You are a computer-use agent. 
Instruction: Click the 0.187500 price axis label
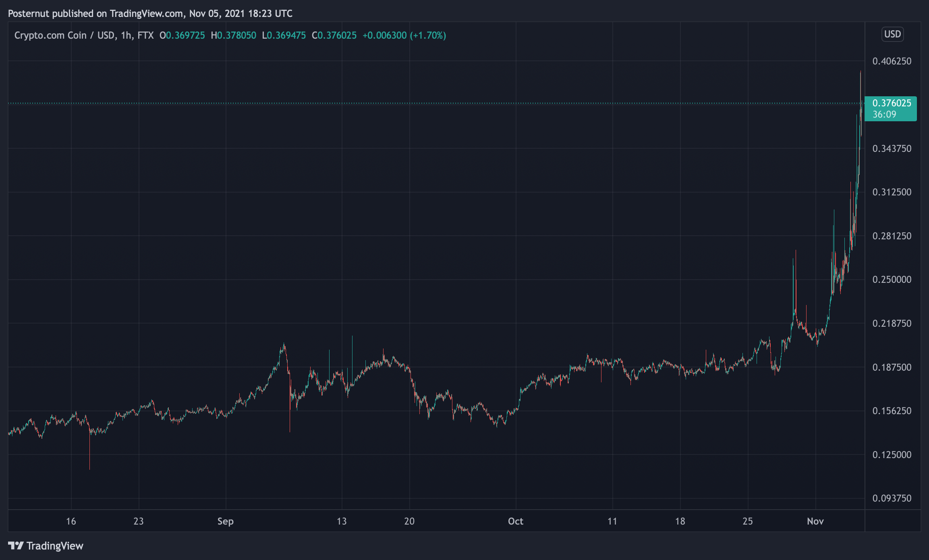(892, 367)
